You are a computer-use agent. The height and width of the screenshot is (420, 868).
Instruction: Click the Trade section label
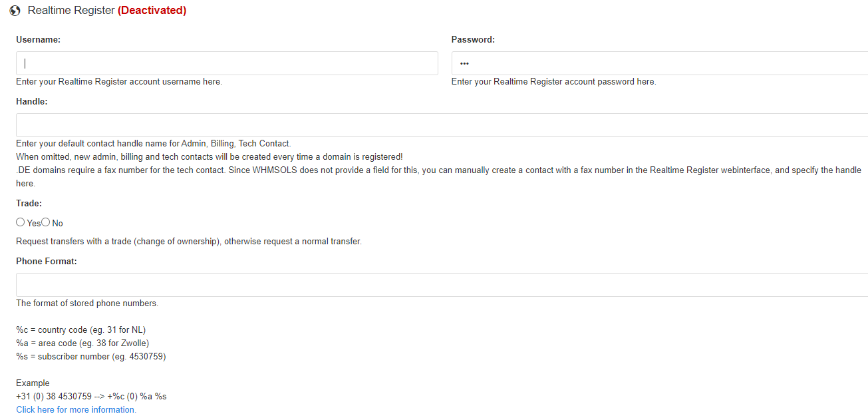tap(29, 204)
